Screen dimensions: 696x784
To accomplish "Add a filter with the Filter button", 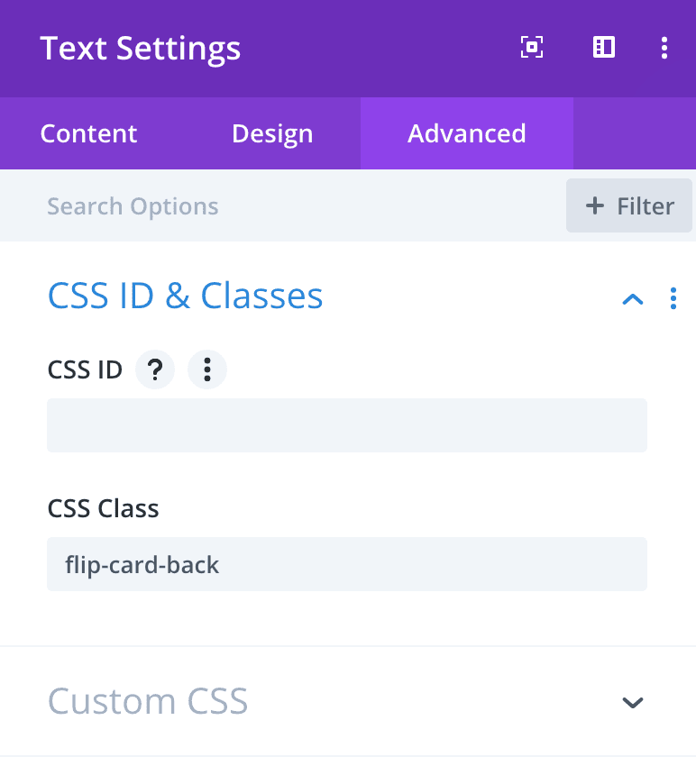I will point(629,205).
